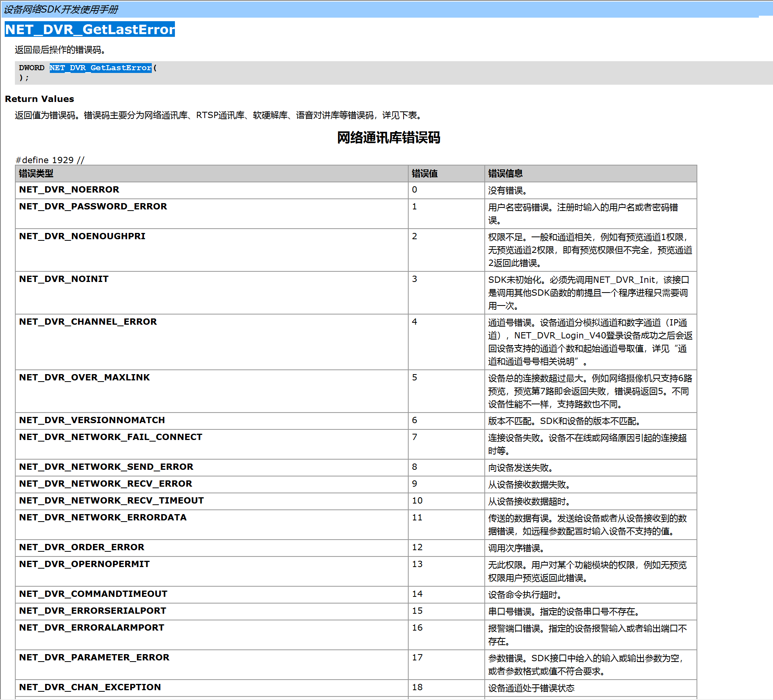The width and height of the screenshot is (773, 700).
Task: Select the NET_DVR_VERSIONNOMATCH cell
Action: coord(212,421)
